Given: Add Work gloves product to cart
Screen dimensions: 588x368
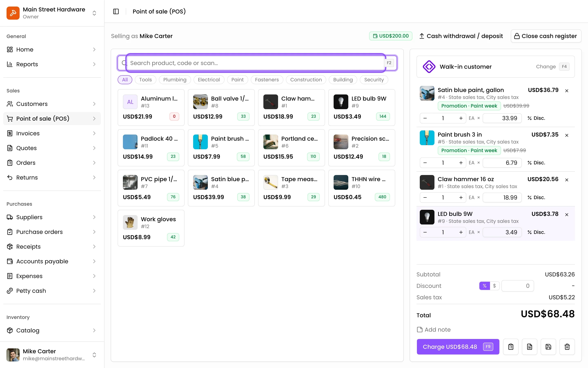Looking at the screenshot, I should [x=151, y=228].
